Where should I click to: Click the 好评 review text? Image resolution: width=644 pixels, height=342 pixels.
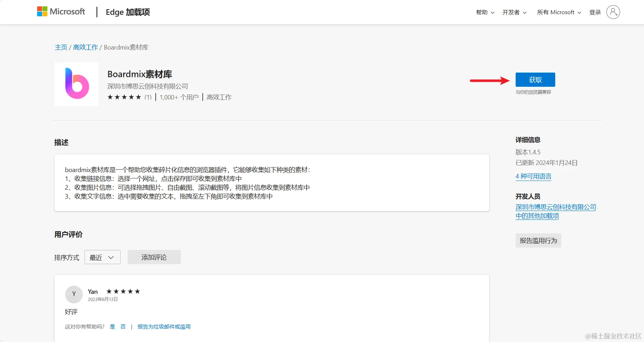(71, 312)
